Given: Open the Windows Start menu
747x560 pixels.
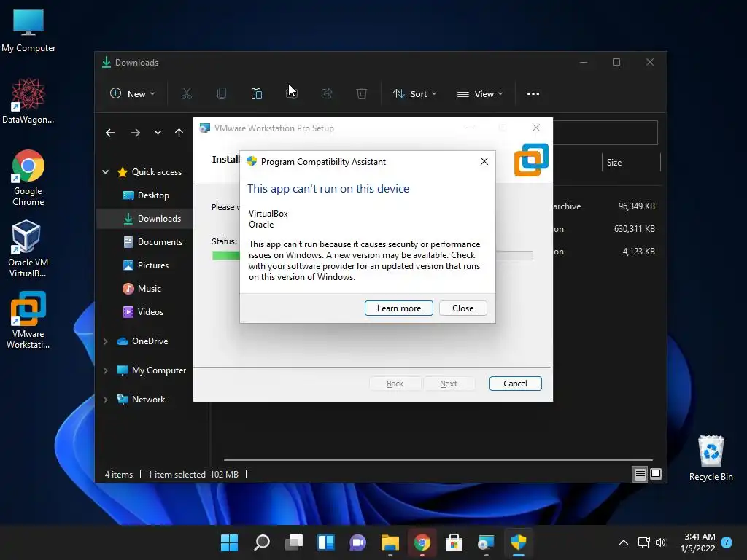Looking at the screenshot, I should pos(229,542).
